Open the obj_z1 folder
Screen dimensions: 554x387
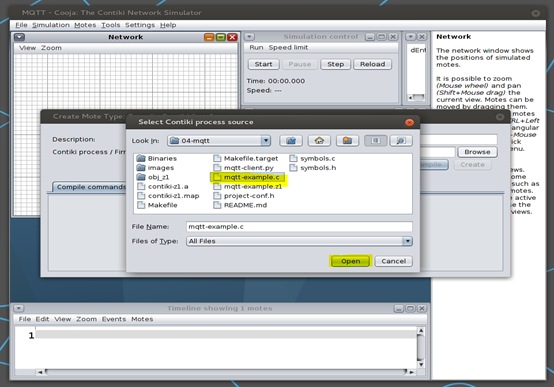coord(153,177)
